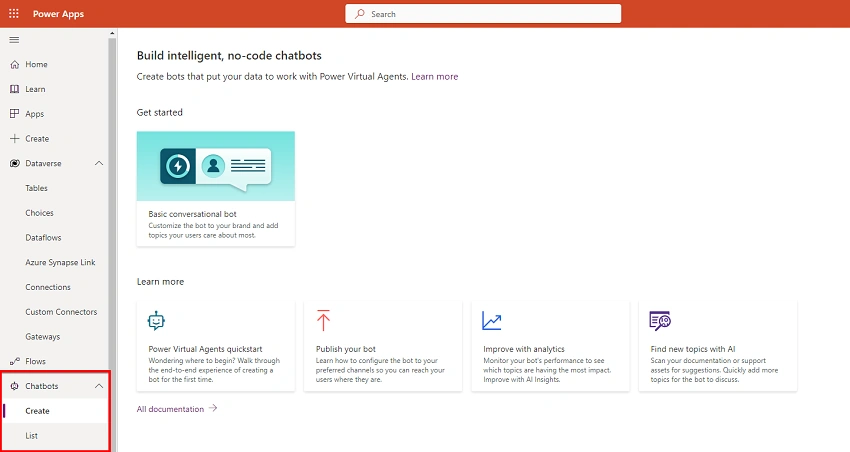Screen dimensions: 850x452
Task: Click the Home house icon
Action: (x=15, y=64)
